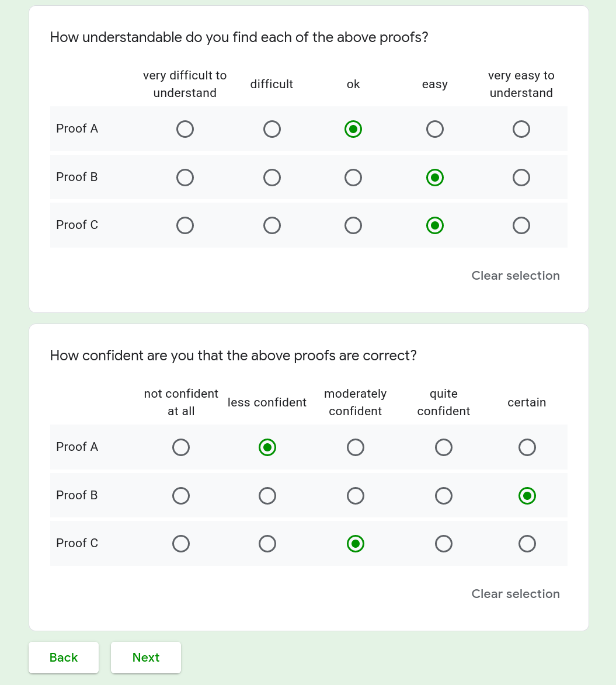
Task: Choose 'moderately confident' for Proof A correctness
Action: [x=356, y=447]
